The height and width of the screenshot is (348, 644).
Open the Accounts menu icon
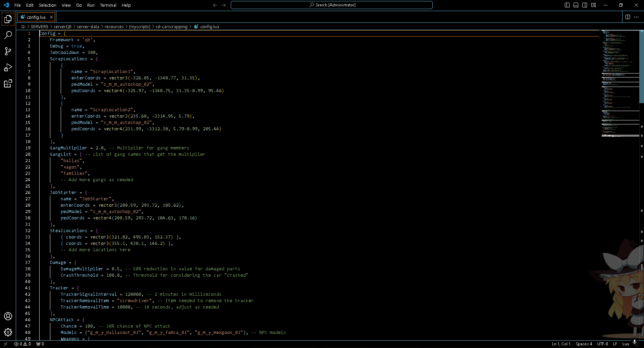coord(8,316)
